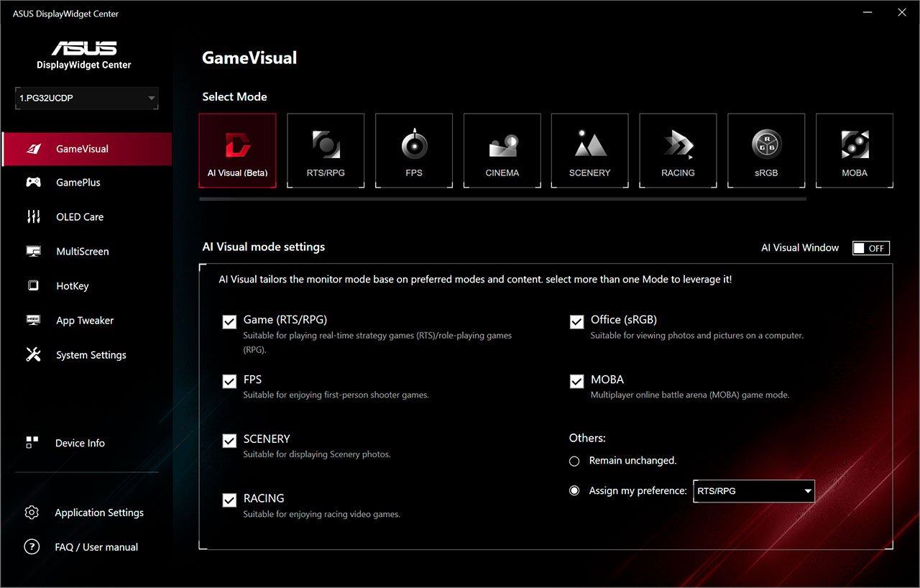
Task: Close the DisplayWidget Center window
Action: 902,12
